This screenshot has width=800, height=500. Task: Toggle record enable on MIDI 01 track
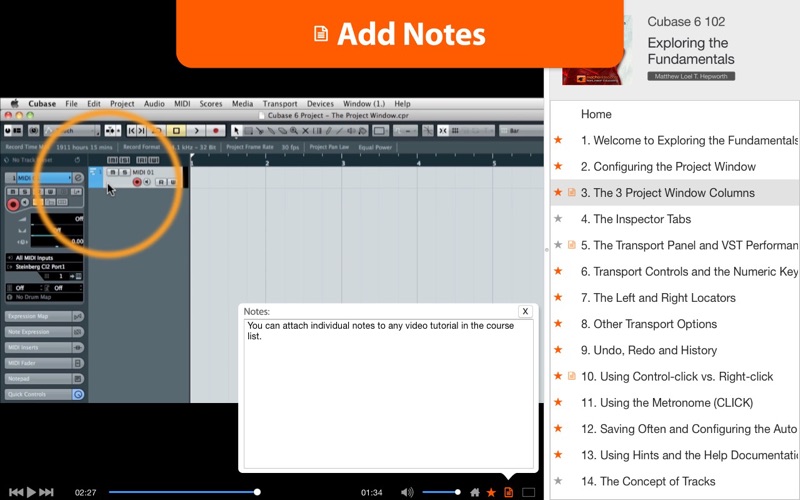(137, 182)
